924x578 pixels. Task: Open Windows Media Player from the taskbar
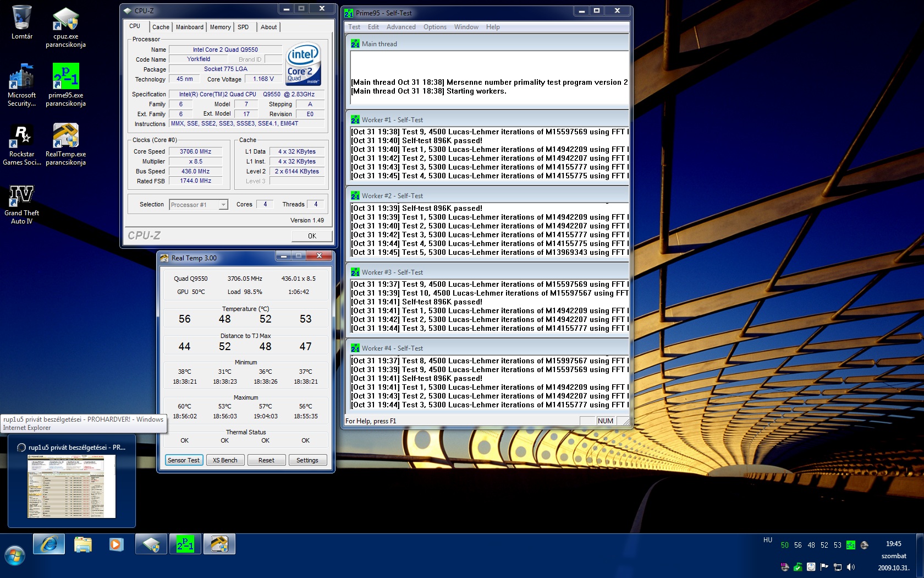pos(116,544)
